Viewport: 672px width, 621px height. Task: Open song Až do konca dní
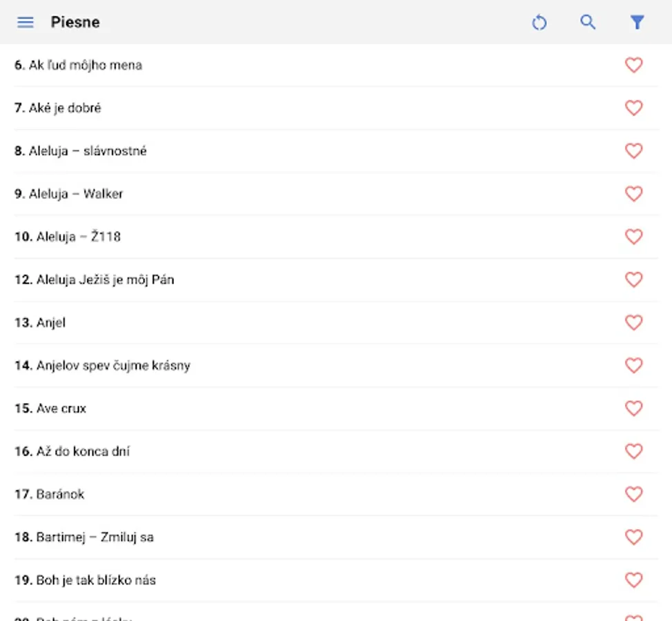[x=83, y=451]
